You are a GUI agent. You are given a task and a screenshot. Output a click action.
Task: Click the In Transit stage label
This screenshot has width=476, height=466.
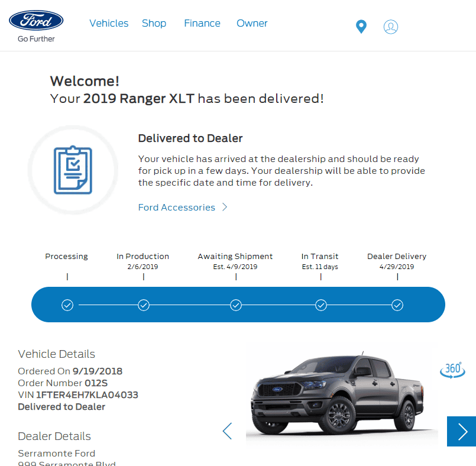click(x=320, y=257)
